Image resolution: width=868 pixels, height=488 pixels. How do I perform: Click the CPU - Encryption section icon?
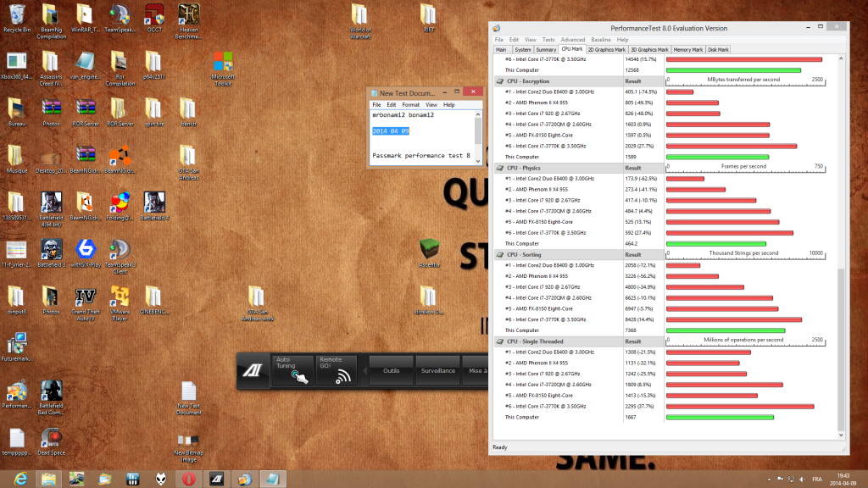[x=500, y=81]
